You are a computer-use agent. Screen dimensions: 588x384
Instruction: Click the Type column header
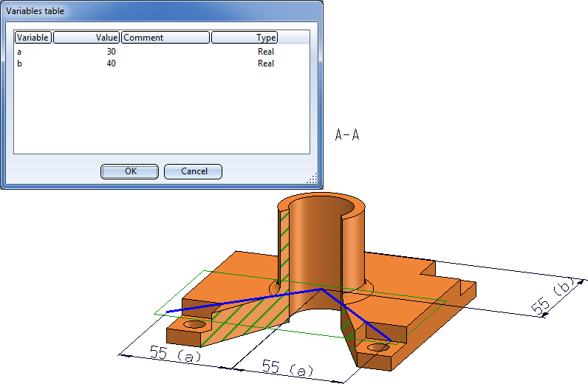[x=245, y=38]
